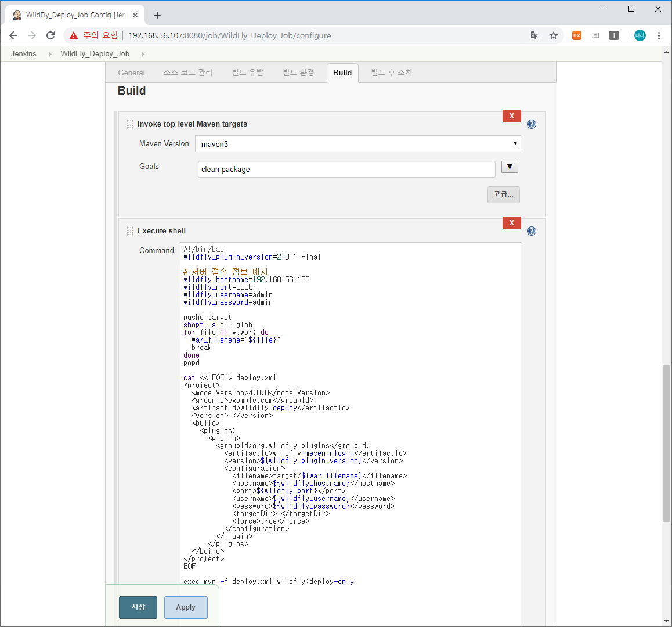Click the exec mvn -f deploy.xml line
The height and width of the screenshot is (627, 672).
point(268,582)
